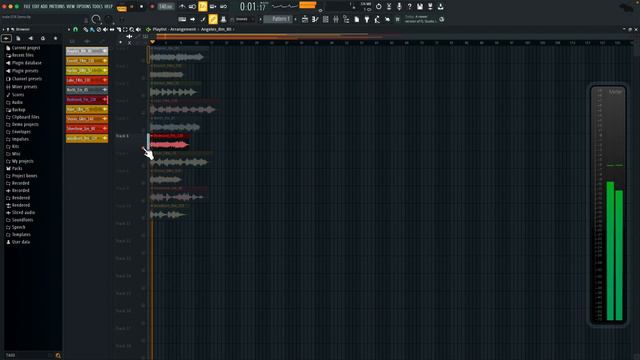Toggle loop recording icon

pyautogui.click(x=223, y=7)
